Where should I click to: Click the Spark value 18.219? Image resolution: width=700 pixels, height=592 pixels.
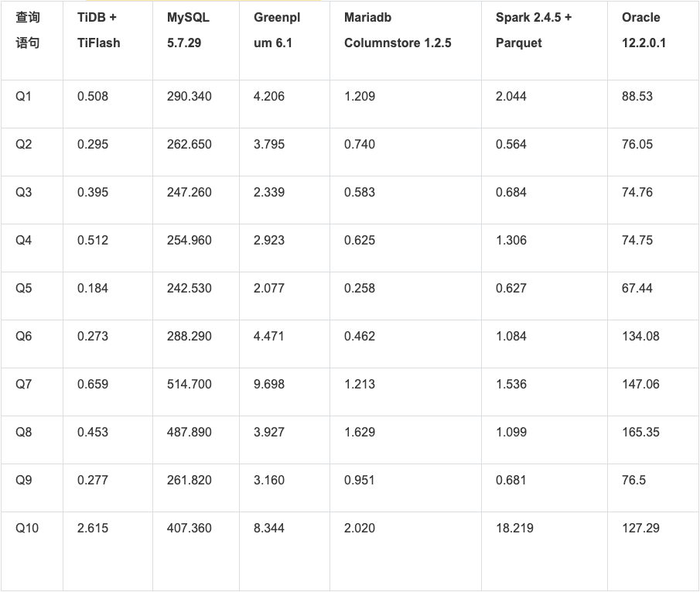click(x=514, y=529)
